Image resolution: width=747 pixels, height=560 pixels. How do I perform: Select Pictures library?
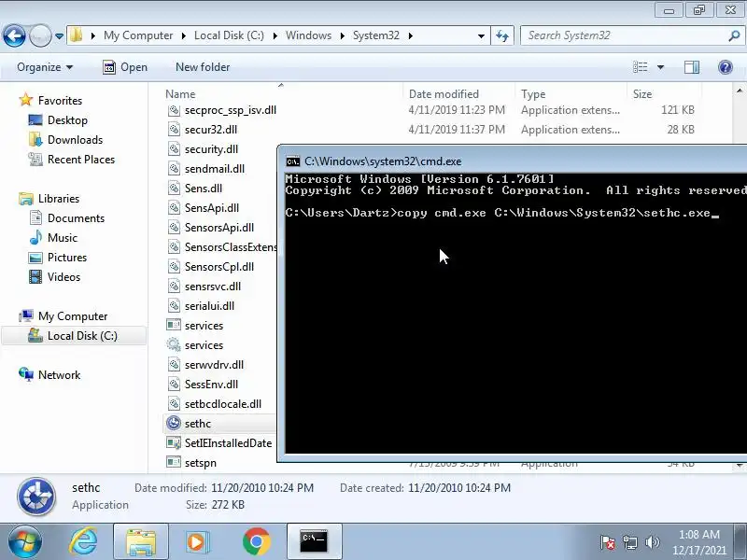[66, 258]
